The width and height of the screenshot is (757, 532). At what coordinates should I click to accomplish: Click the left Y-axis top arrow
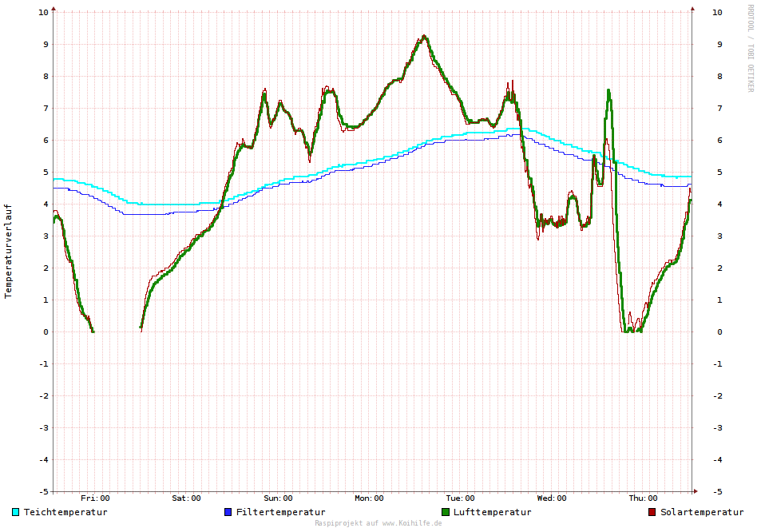54,9
